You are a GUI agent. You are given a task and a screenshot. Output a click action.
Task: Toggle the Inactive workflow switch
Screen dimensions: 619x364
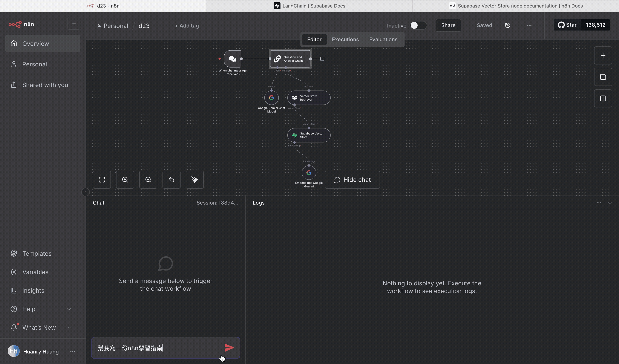coord(418,26)
